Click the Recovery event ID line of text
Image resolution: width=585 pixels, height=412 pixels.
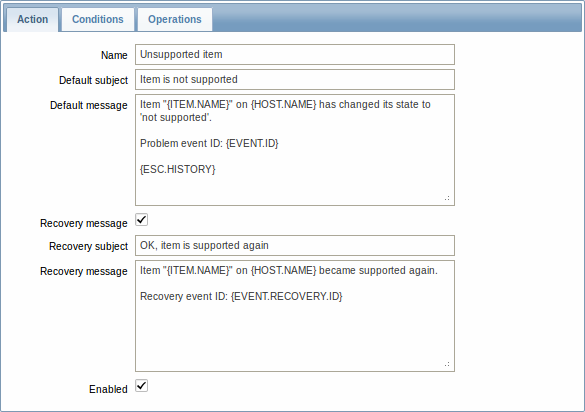pyautogui.click(x=241, y=296)
